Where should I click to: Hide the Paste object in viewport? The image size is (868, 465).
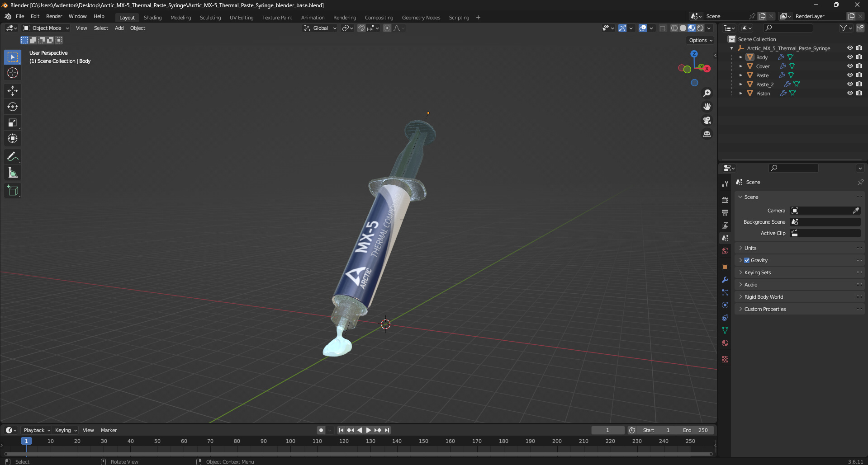(850, 75)
